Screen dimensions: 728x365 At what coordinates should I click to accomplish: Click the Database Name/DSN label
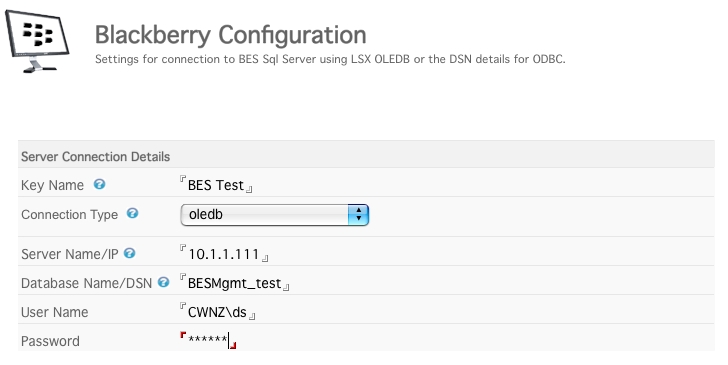coord(86,283)
